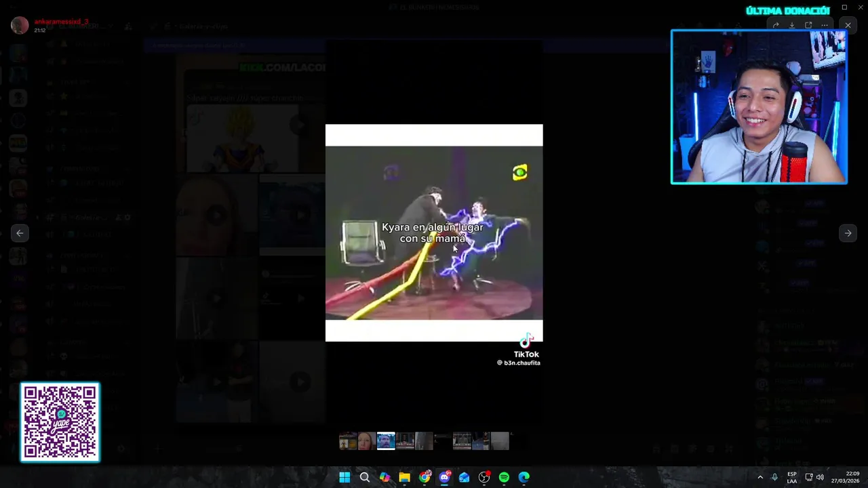Click the TikTok video preview image
This screenshot has width=868, height=488.
click(434, 232)
